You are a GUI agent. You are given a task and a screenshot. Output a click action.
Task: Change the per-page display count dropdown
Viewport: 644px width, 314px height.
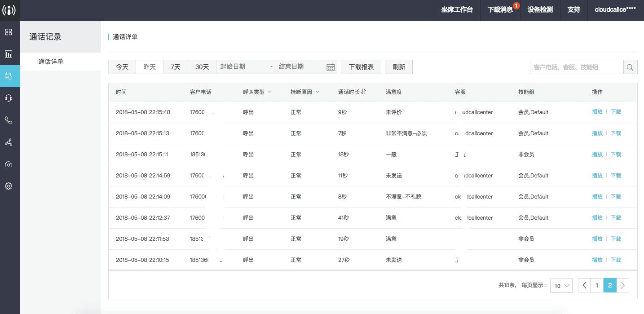click(561, 285)
